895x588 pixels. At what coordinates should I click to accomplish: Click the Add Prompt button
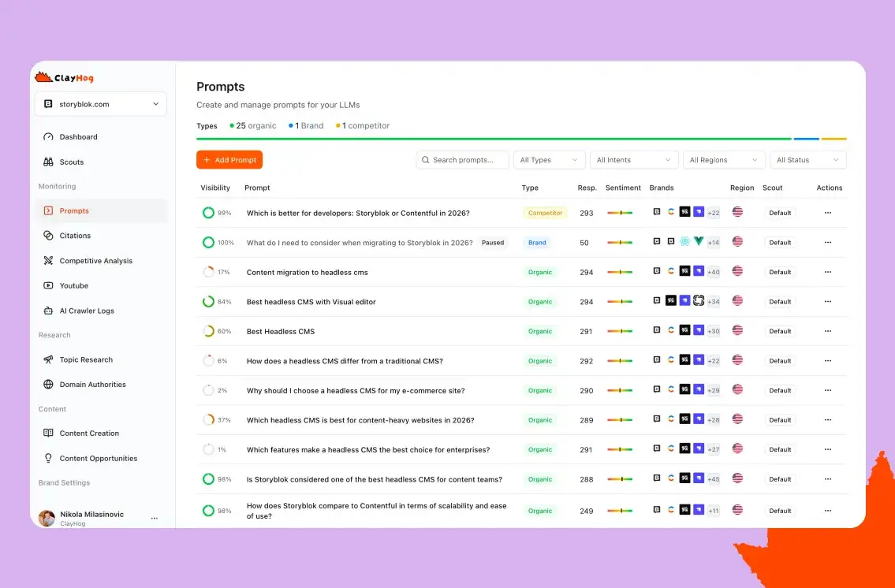pyautogui.click(x=229, y=160)
